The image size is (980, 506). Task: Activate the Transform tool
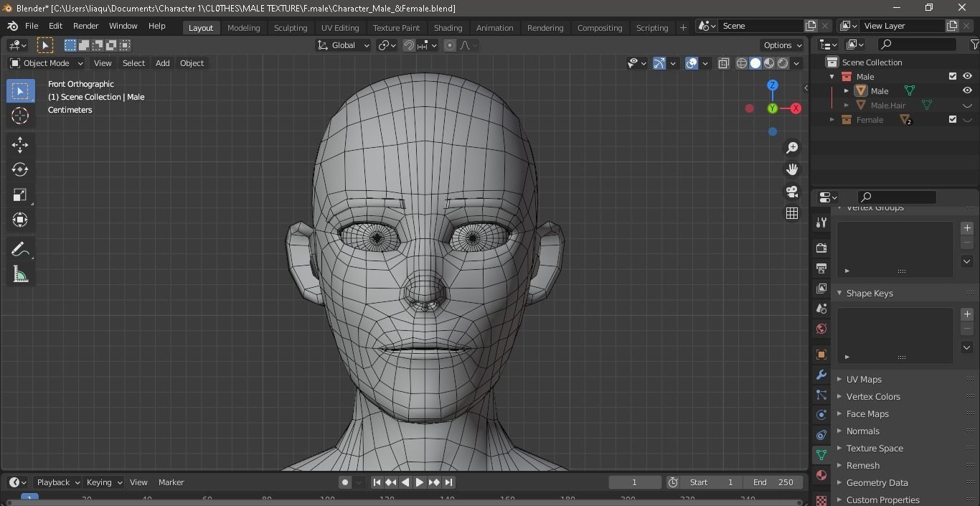[20, 220]
